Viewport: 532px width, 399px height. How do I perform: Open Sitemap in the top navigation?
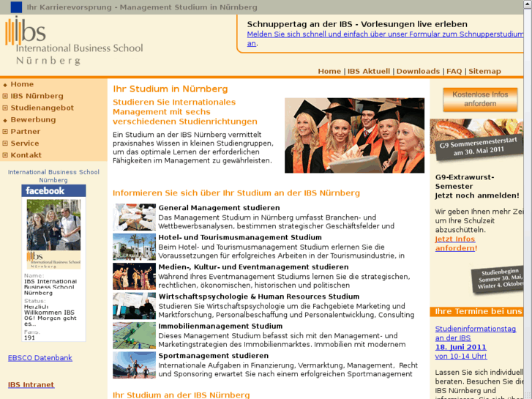pyautogui.click(x=484, y=71)
